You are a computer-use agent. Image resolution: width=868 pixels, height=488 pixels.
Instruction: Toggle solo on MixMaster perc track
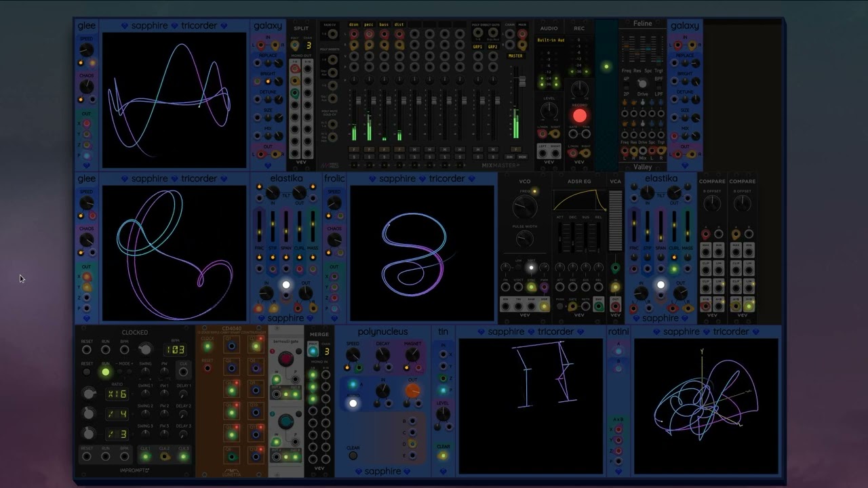pos(369,157)
